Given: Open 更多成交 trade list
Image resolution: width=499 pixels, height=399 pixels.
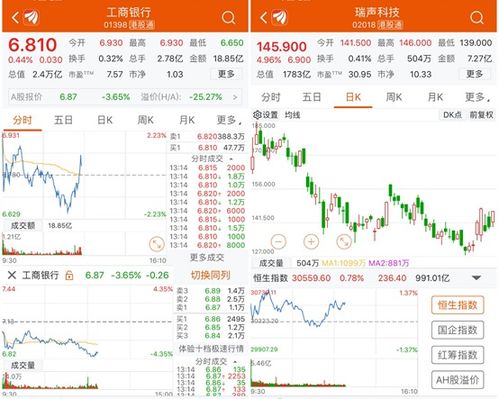Looking at the screenshot, I should click(207, 257).
